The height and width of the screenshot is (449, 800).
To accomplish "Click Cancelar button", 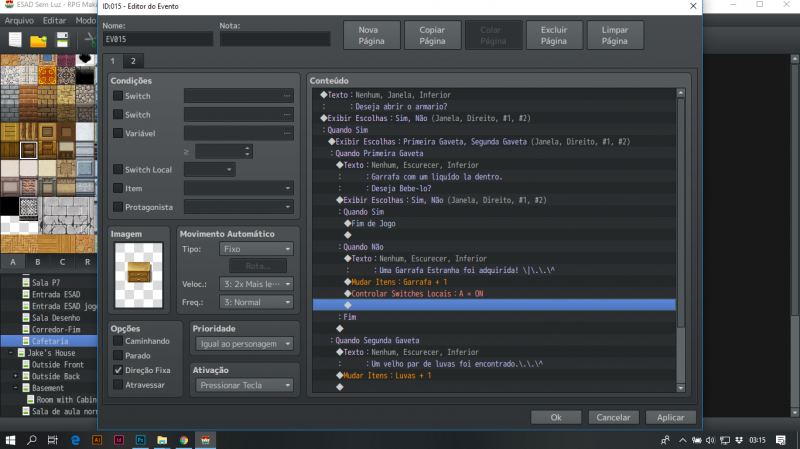I will (613, 417).
